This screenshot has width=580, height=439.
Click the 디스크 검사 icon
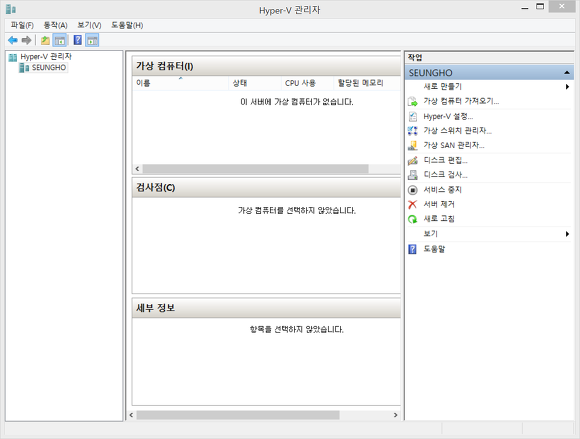412,175
